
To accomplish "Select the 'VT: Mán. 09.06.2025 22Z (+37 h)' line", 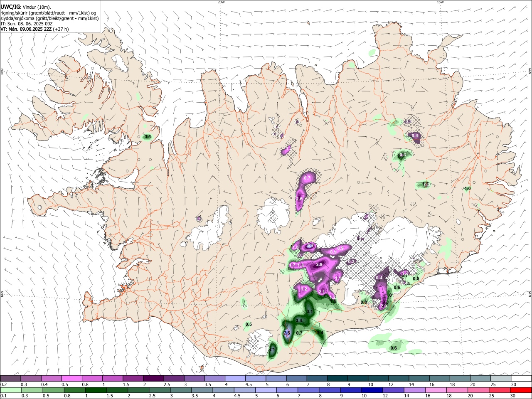I will pos(34,29).
